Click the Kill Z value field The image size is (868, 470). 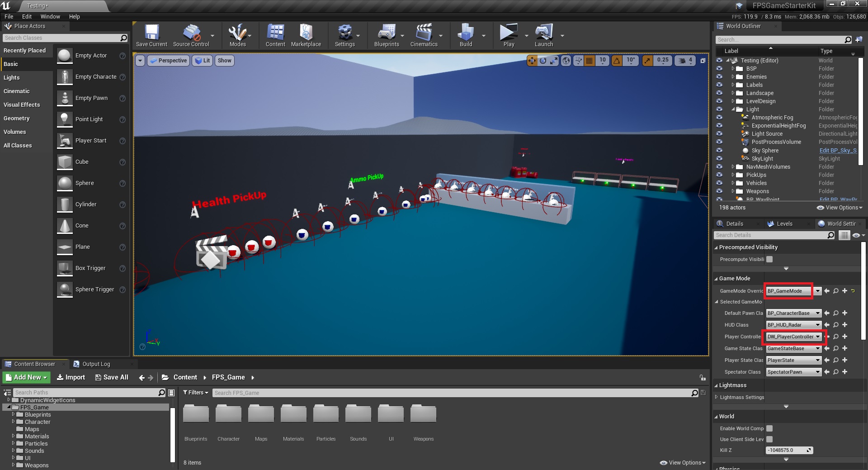(786, 450)
